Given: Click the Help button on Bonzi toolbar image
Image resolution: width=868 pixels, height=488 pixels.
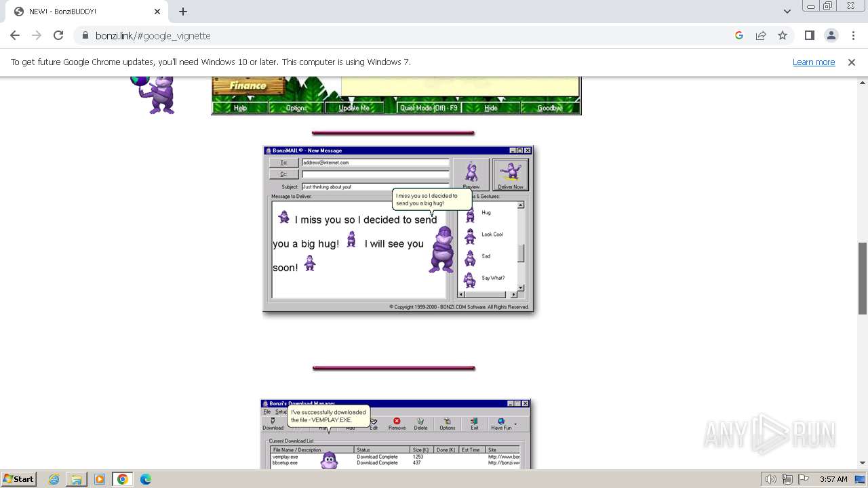Looking at the screenshot, I should click(240, 108).
